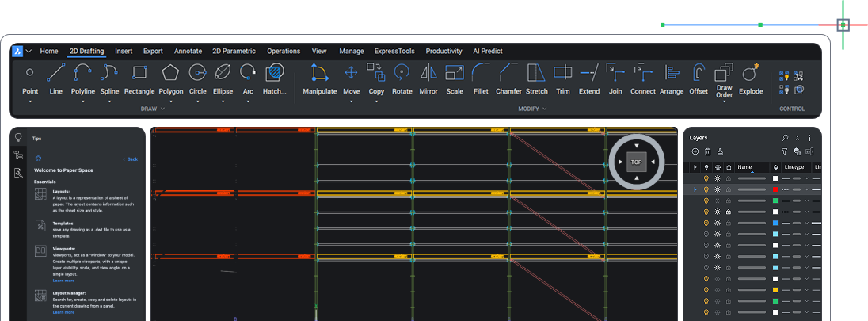Click the Arc tool icon

pyautogui.click(x=248, y=72)
